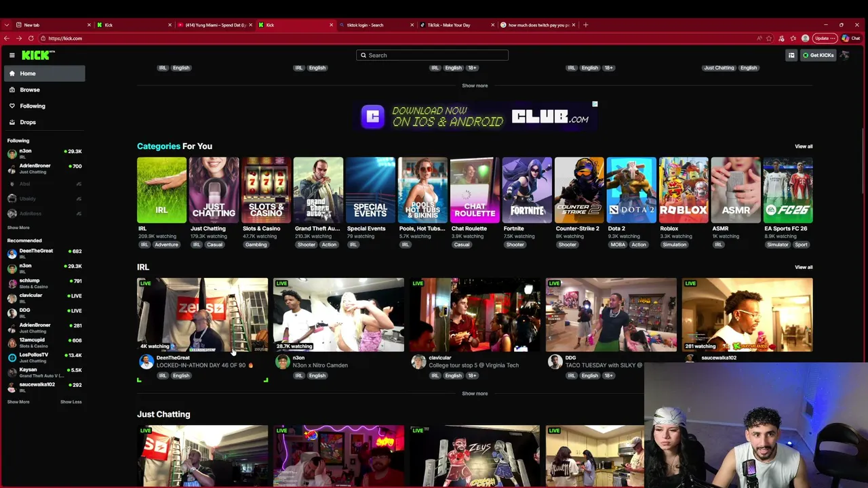Expand Show more above the ad banner
The image size is (868, 488).
click(475, 85)
